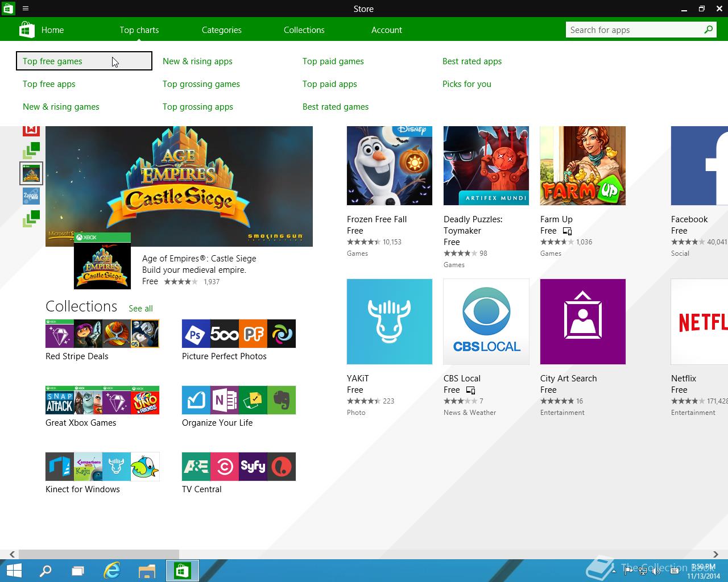Click See all collections link

[x=140, y=309]
